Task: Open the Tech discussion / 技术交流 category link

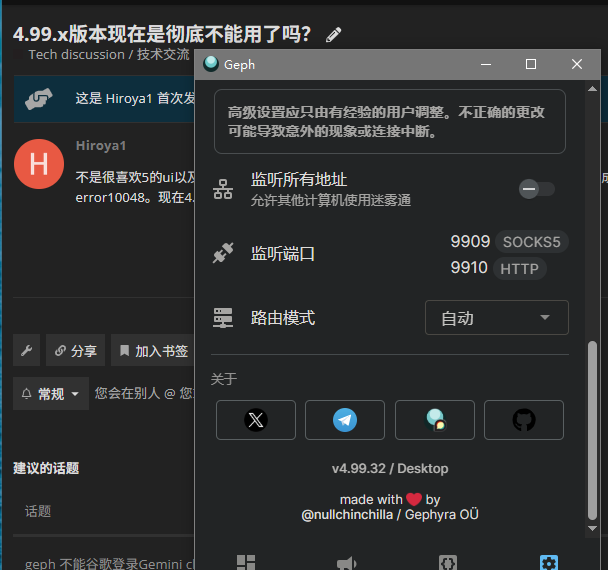Action: coord(108,55)
